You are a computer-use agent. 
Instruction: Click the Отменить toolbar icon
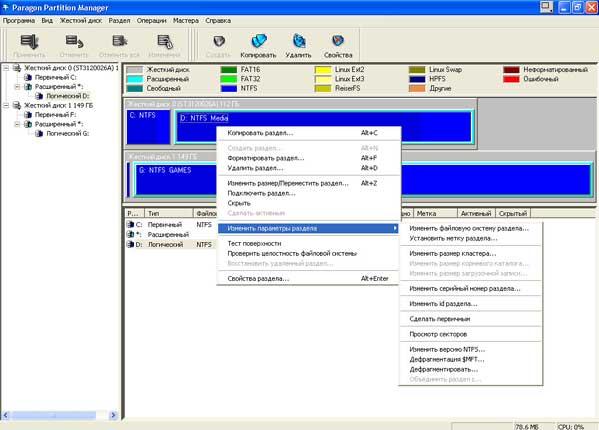click(x=74, y=41)
